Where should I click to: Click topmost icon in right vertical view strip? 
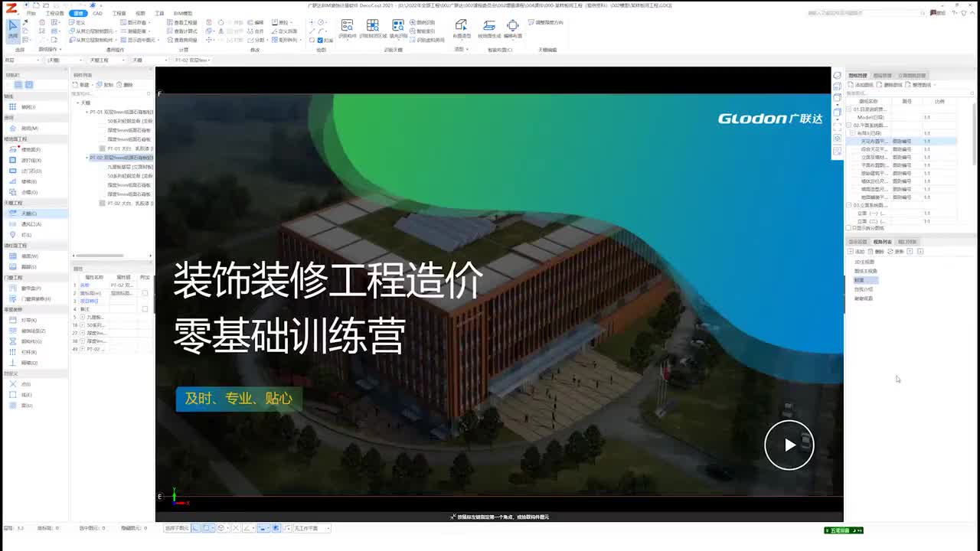837,76
